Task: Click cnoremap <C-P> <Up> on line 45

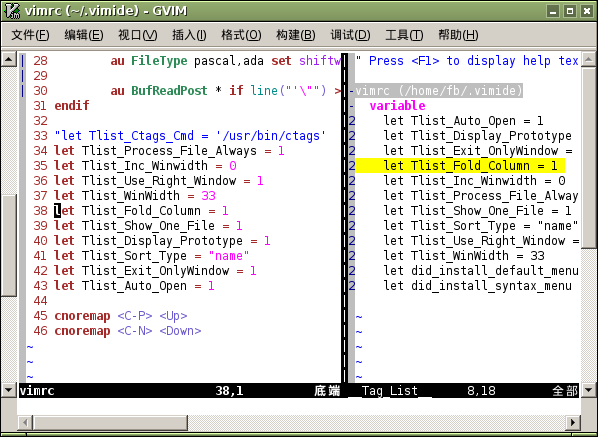Action: (121, 316)
